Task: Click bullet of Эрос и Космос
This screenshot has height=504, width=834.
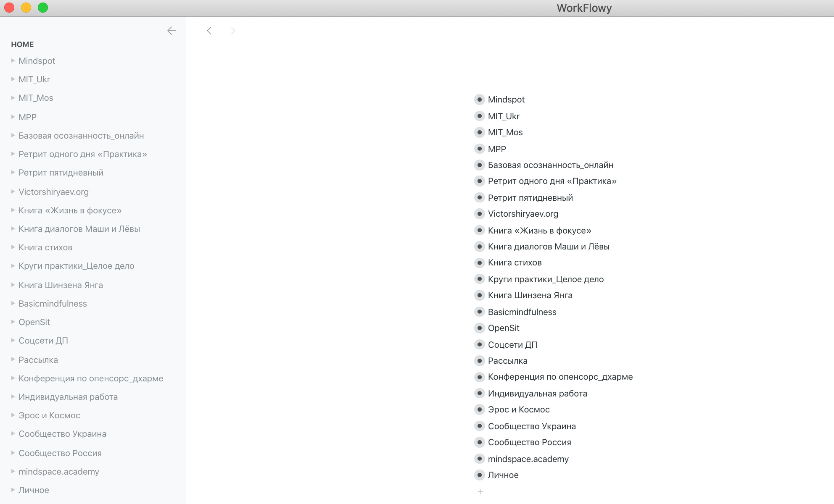Action: [x=479, y=409]
